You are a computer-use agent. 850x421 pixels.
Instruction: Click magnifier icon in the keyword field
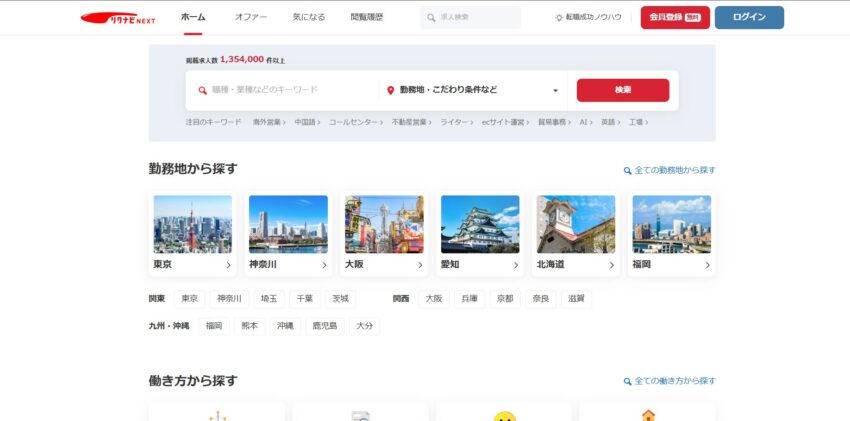[202, 90]
